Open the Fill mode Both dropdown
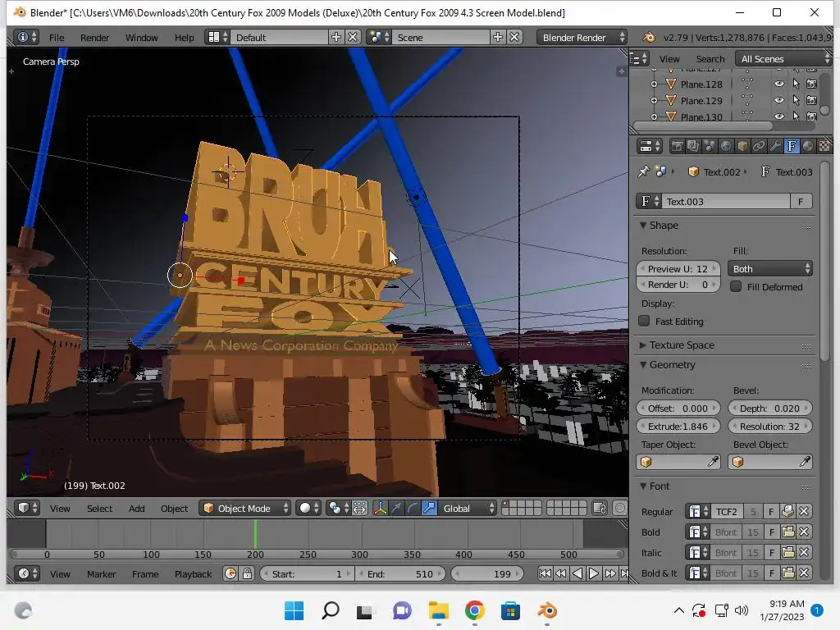This screenshot has height=630, width=840. click(769, 268)
